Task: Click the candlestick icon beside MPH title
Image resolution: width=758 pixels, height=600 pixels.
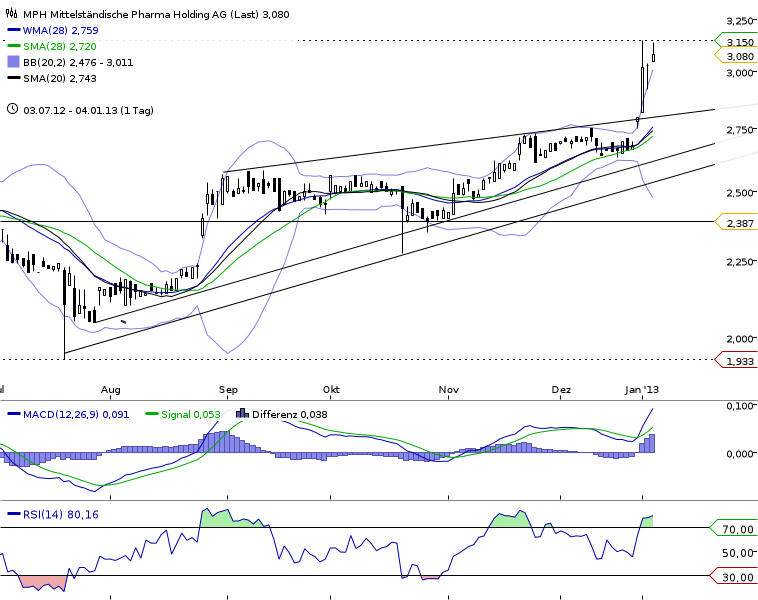Action: pyautogui.click(x=12, y=14)
